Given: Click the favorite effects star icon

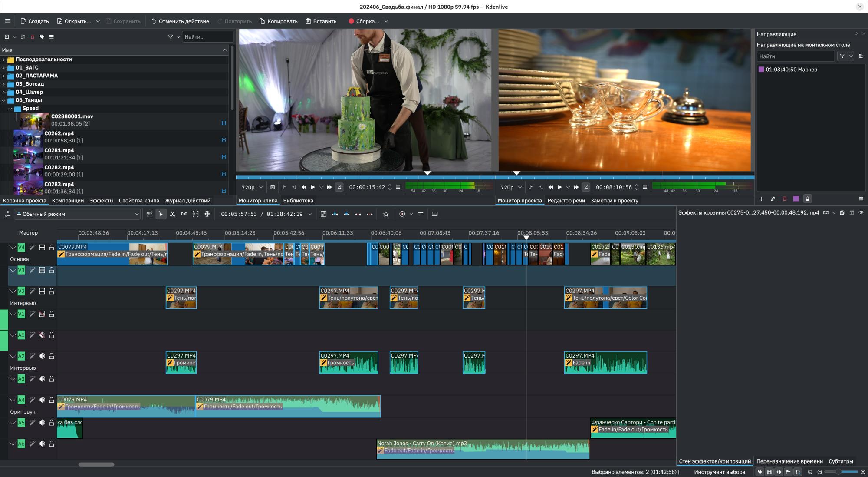Looking at the screenshot, I should [x=386, y=214].
